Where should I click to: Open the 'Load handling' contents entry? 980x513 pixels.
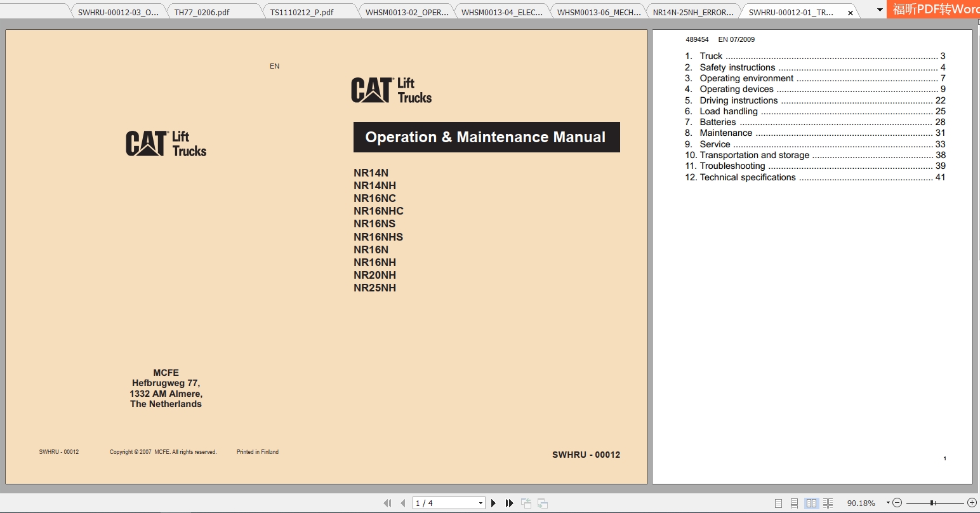[x=815, y=111]
